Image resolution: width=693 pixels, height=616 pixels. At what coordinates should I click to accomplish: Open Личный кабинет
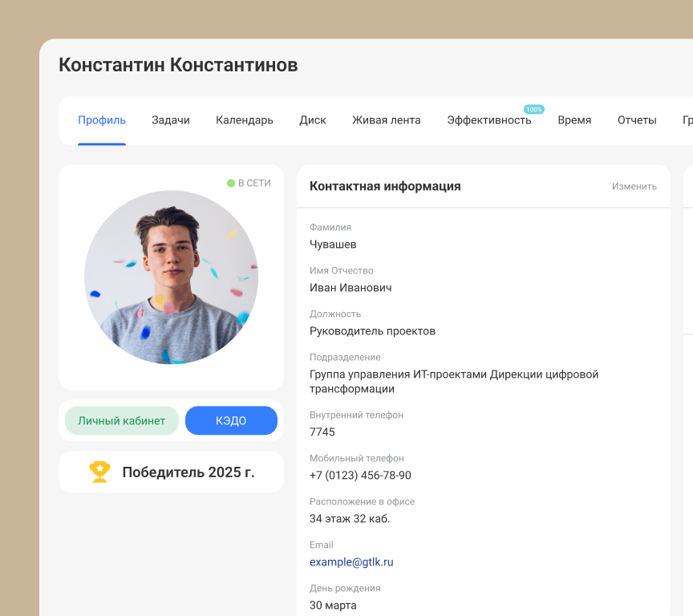tap(122, 420)
